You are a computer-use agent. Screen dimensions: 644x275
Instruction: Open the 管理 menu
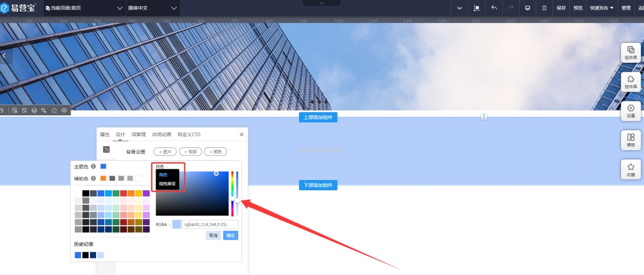pyautogui.click(x=626, y=8)
